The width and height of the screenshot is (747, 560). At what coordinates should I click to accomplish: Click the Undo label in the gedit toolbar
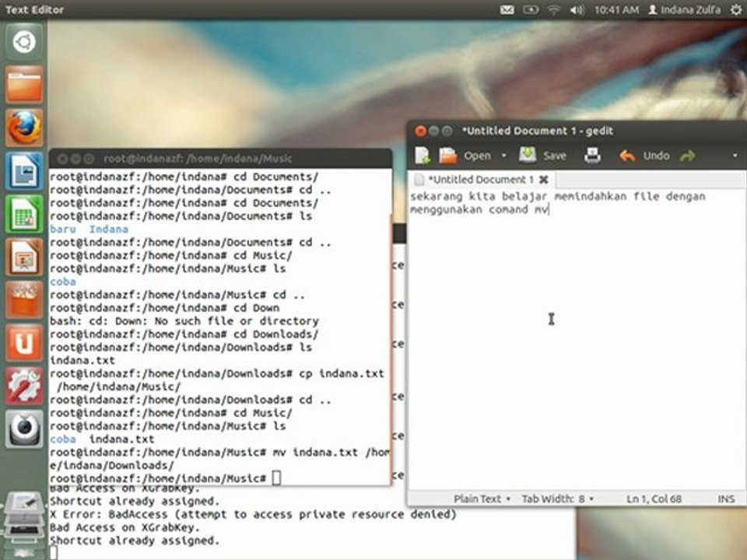click(656, 156)
